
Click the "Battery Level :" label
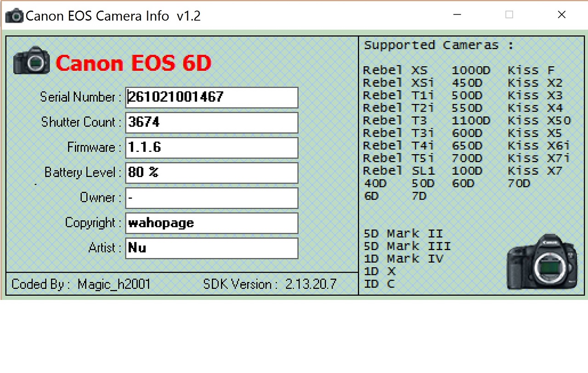(x=83, y=172)
